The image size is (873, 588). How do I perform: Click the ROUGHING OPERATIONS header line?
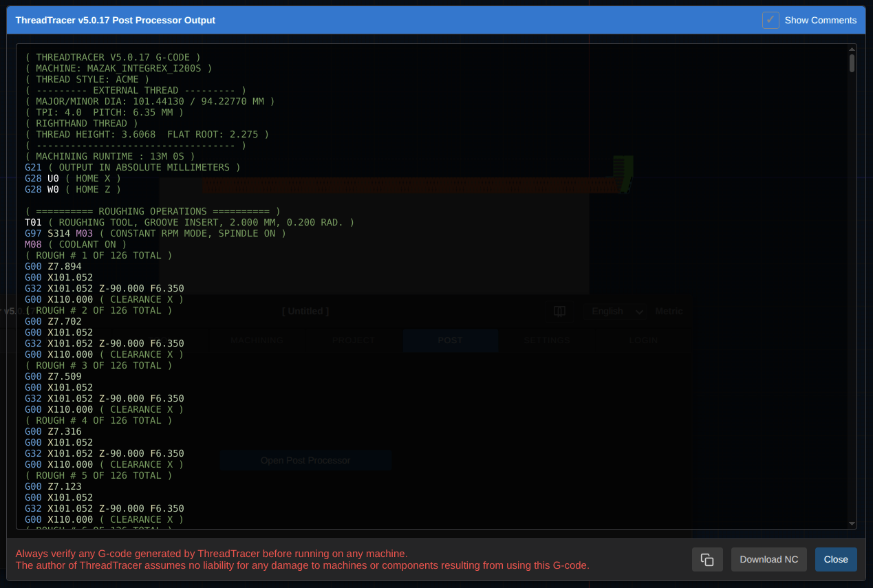coord(153,211)
